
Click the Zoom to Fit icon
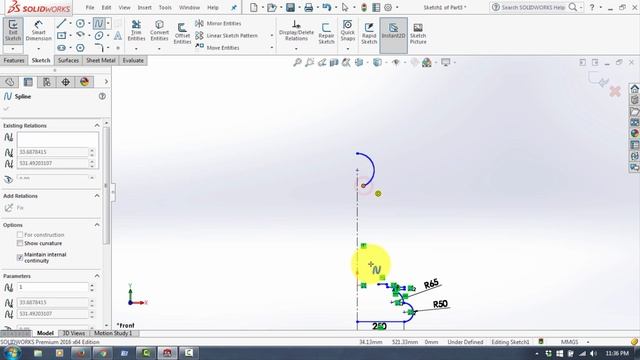coord(297,62)
